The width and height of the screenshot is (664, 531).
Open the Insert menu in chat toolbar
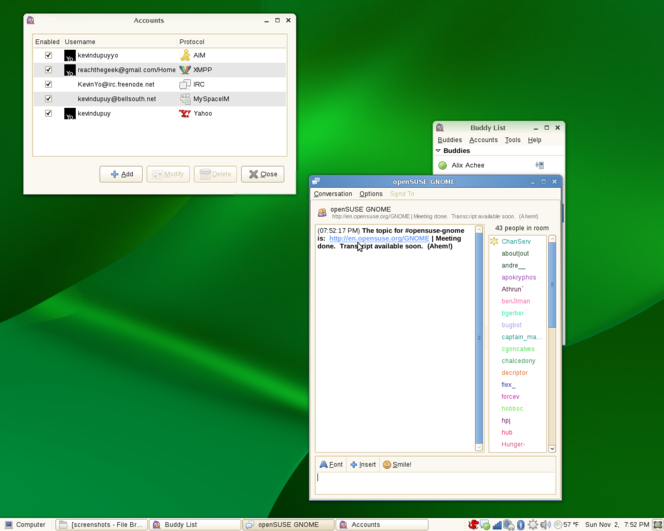pyautogui.click(x=363, y=465)
